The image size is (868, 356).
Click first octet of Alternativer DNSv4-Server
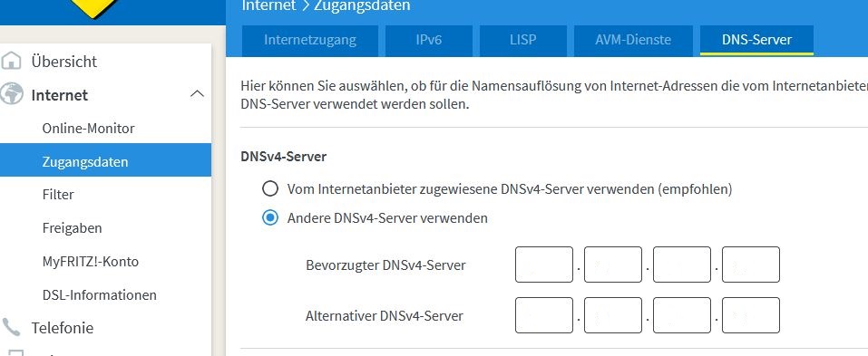(x=544, y=315)
